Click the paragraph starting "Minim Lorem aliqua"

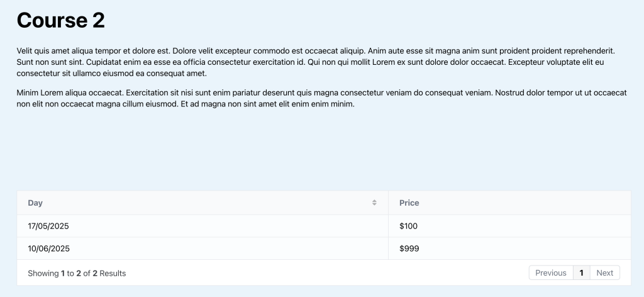pos(314,98)
